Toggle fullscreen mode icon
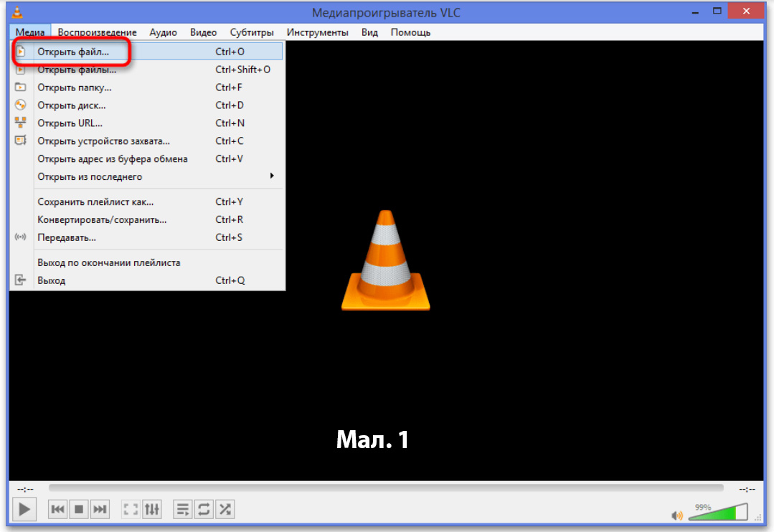 tap(131, 509)
